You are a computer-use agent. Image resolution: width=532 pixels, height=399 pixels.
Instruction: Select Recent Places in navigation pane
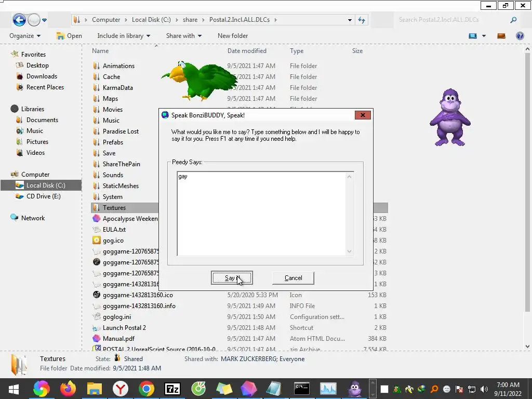point(45,87)
